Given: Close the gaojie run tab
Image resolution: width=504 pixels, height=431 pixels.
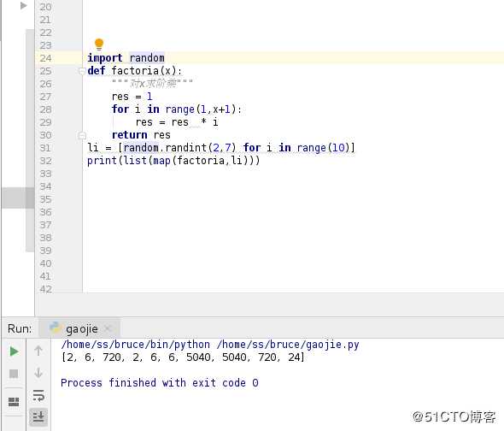Looking at the screenshot, I should pyautogui.click(x=108, y=328).
